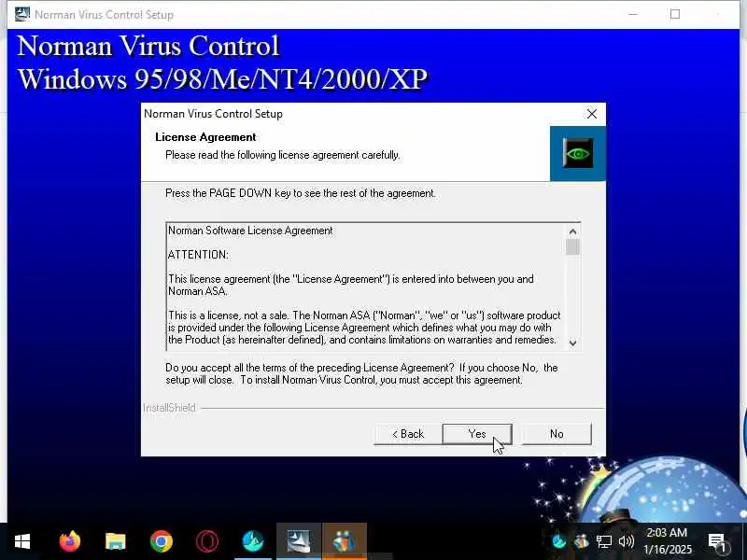747x560 pixels.
Task: Click the green eye Norman logo icon
Action: tap(578, 153)
